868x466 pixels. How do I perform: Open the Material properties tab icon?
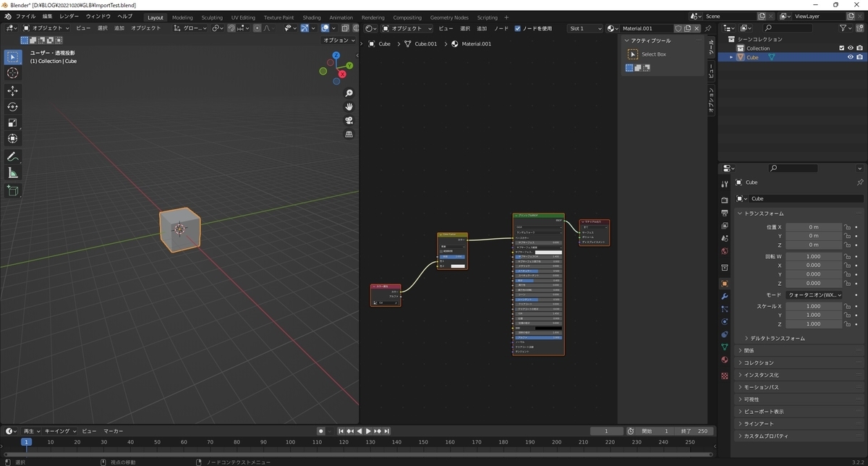coord(725,360)
